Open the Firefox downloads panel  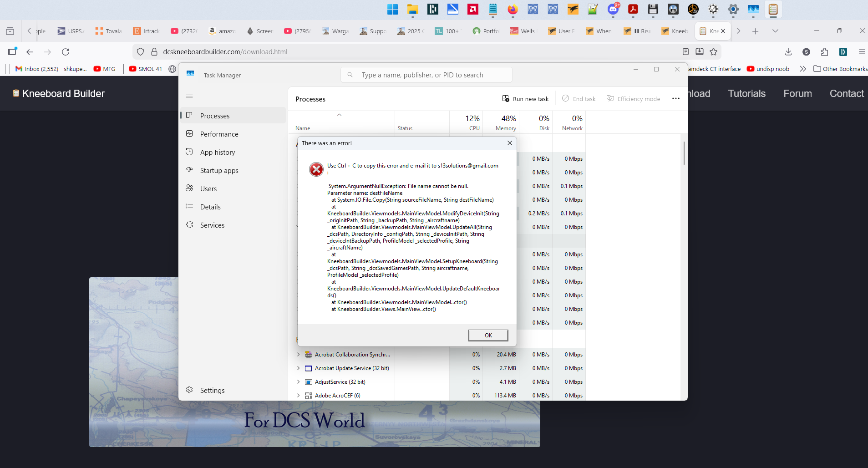[x=788, y=52]
